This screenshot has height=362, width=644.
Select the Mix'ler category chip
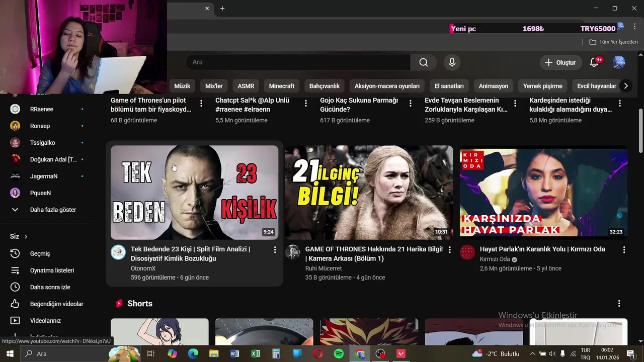pos(214,86)
